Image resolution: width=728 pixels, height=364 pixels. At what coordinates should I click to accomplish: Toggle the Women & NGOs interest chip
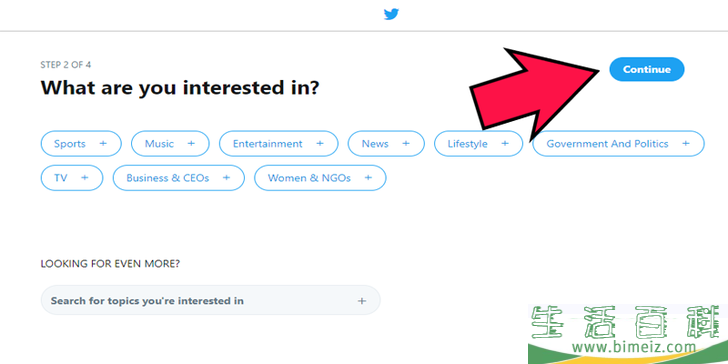click(x=320, y=178)
